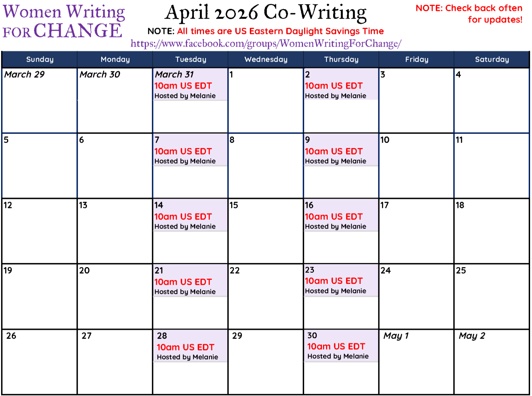The height and width of the screenshot is (396, 532).
Task: Select the April 14 co-writing session
Action: (x=190, y=215)
